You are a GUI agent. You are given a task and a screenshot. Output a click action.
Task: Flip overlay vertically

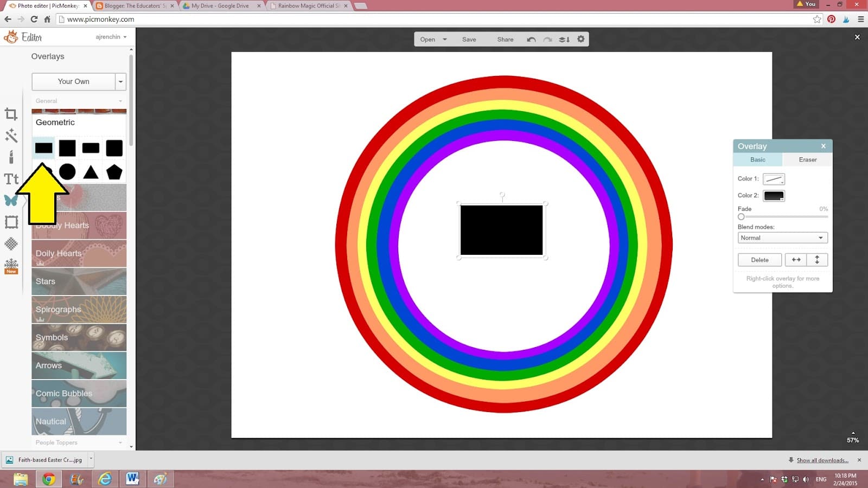(x=817, y=260)
